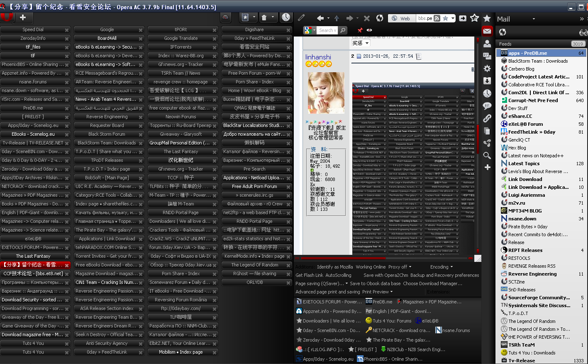The height and width of the screenshot is (364, 588).
Task: Click the magnifier button in the Google search box
Action: pos(343,30)
